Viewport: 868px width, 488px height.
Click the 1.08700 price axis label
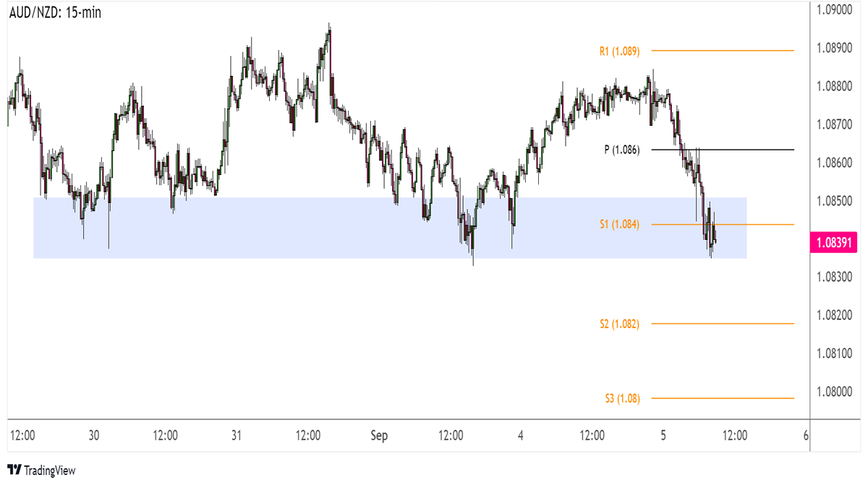point(834,124)
